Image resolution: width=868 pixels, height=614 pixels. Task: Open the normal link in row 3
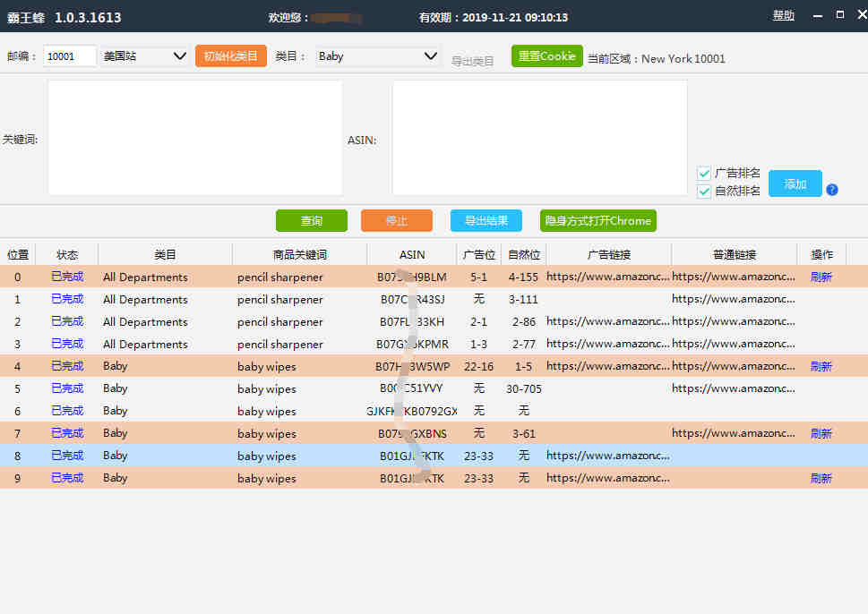click(734, 344)
